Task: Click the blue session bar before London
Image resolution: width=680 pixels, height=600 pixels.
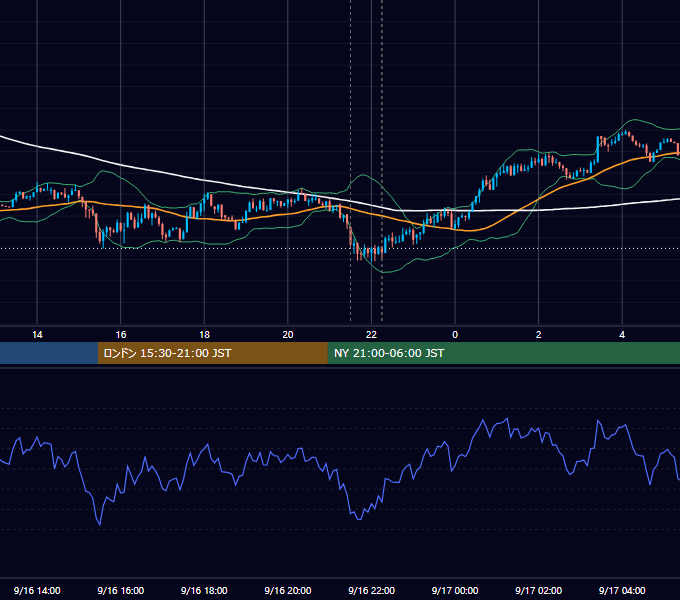Action: (x=49, y=353)
